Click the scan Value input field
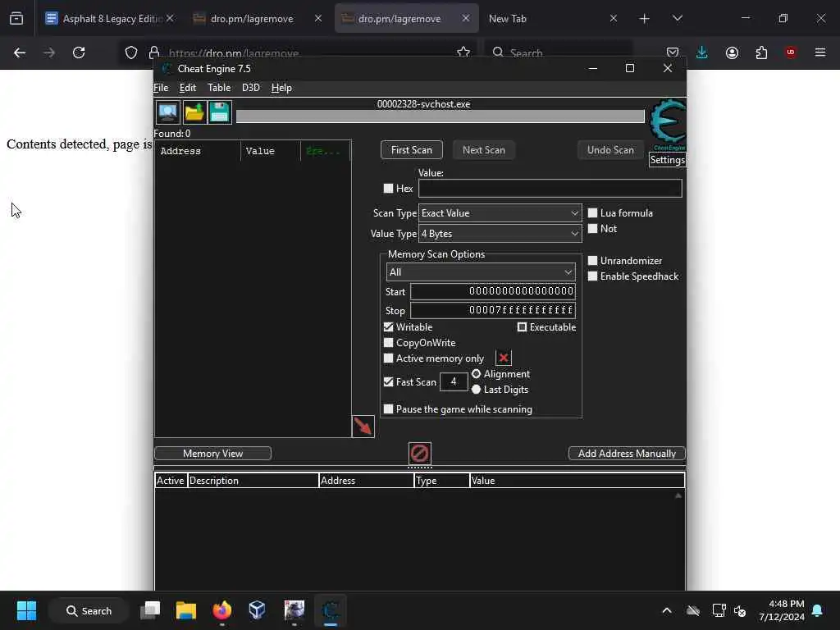The height and width of the screenshot is (630, 840). pyautogui.click(x=550, y=188)
